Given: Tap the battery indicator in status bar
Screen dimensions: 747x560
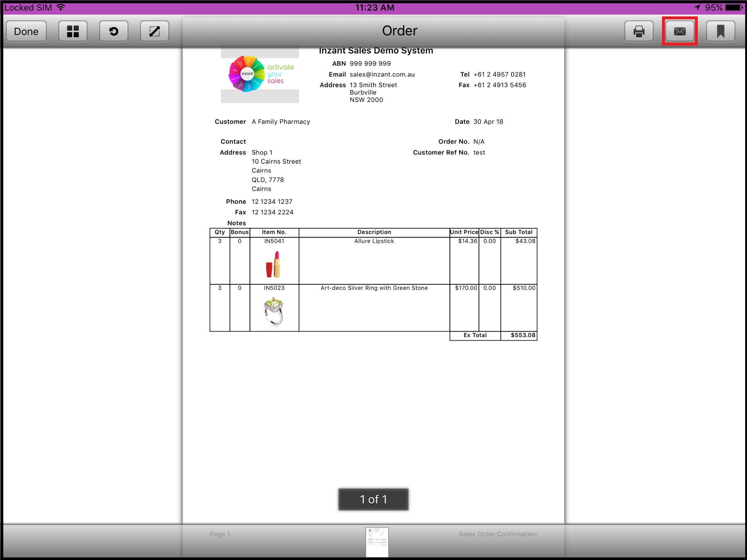Looking at the screenshot, I should 734,8.
